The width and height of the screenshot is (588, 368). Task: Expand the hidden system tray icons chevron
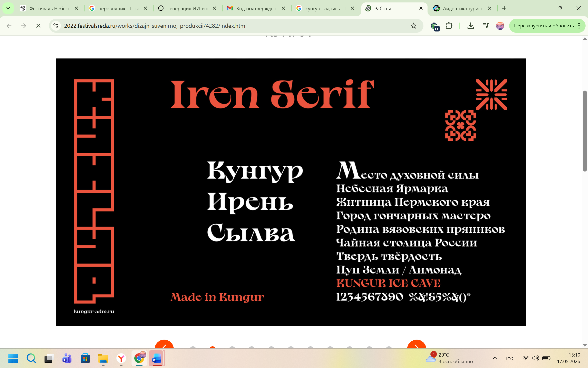point(495,358)
